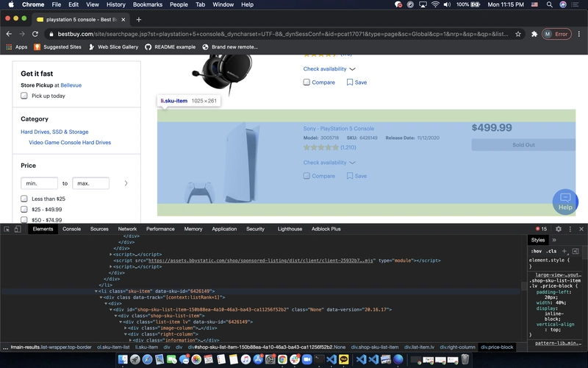The image size is (588, 368).
Task: Open Lighthouse tab in DevTools
Action: pyautogui.click(x=290, y=229)
